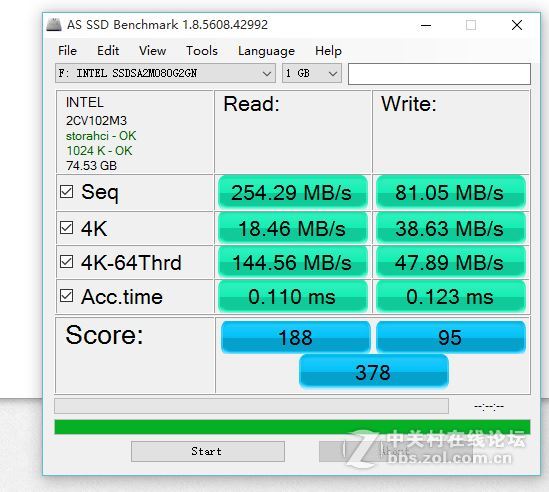The width and height of the screenshot is (549, 492).
Task: Open the Edit menu
Action: [x=108, y=51]
